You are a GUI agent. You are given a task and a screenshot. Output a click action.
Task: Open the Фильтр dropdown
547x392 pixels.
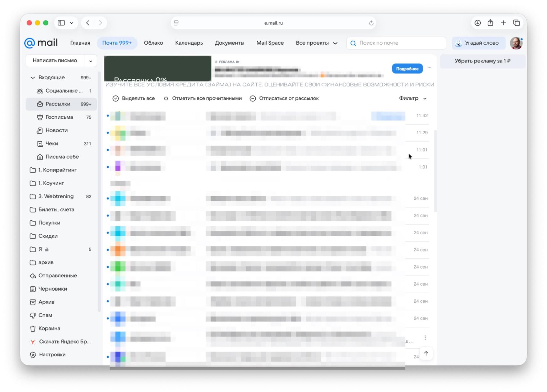coord(413,98)
